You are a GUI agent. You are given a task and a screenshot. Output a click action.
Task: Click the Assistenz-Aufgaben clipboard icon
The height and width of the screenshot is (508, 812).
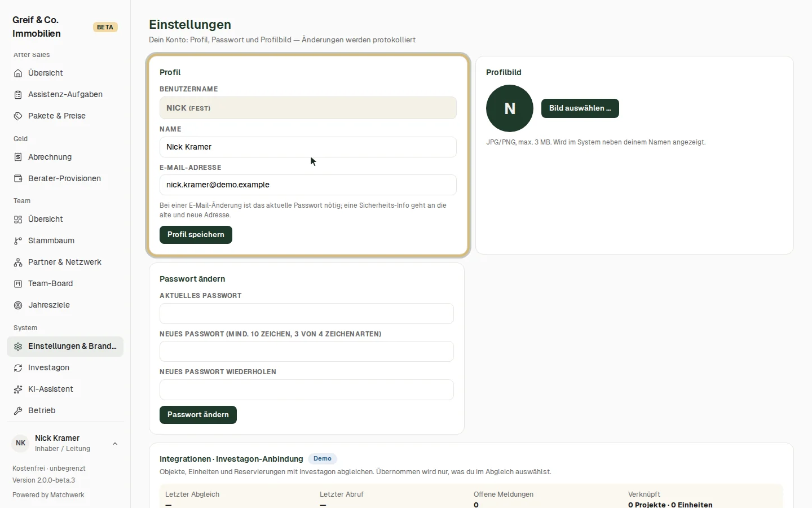tap(18, 95)
